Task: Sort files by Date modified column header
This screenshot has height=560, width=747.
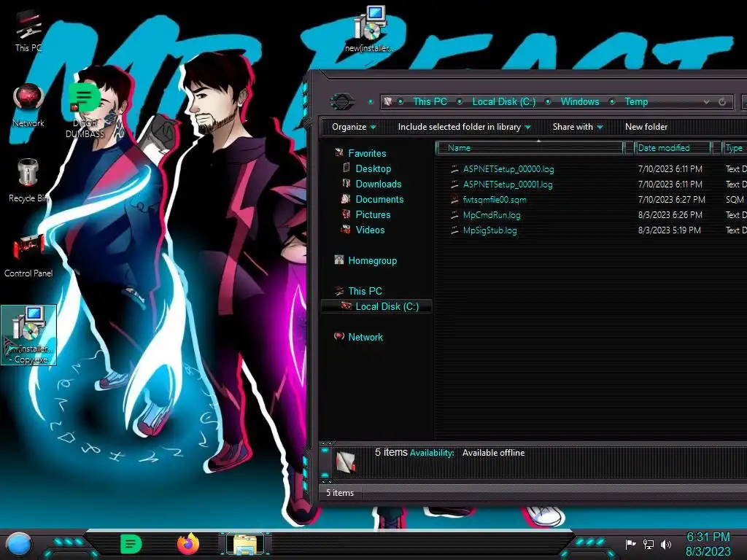Action: pyautogui.click(x=672, y=148)
